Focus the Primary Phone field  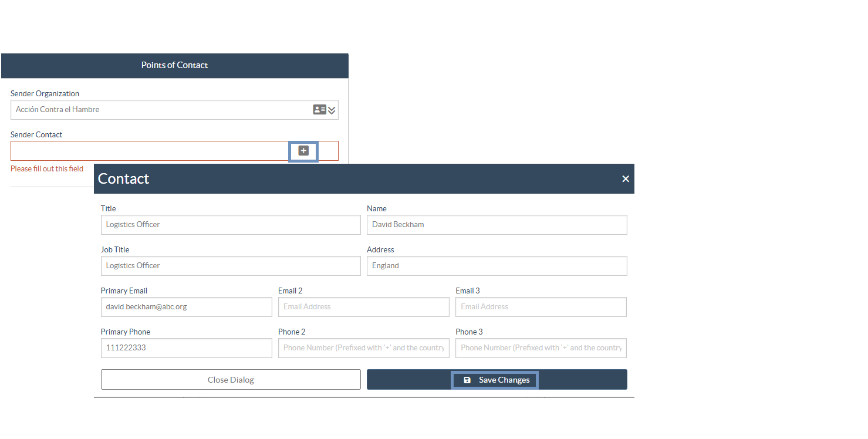click(186, 348)
